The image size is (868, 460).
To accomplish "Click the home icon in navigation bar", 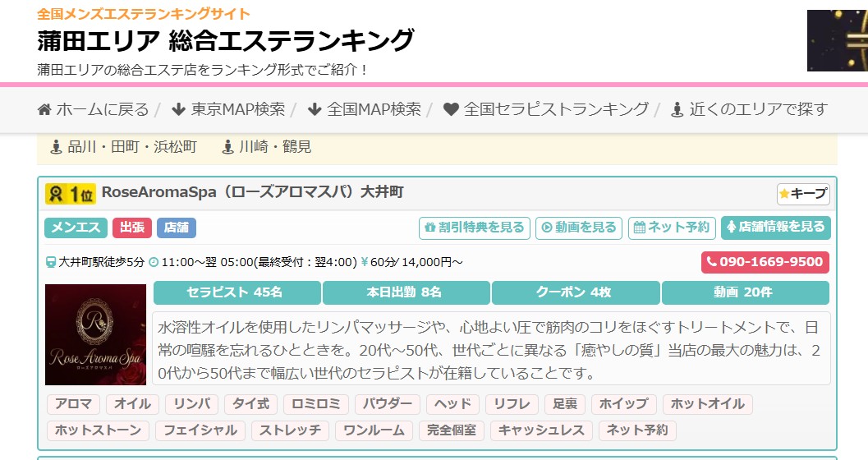I will click(x=44, y=109).
